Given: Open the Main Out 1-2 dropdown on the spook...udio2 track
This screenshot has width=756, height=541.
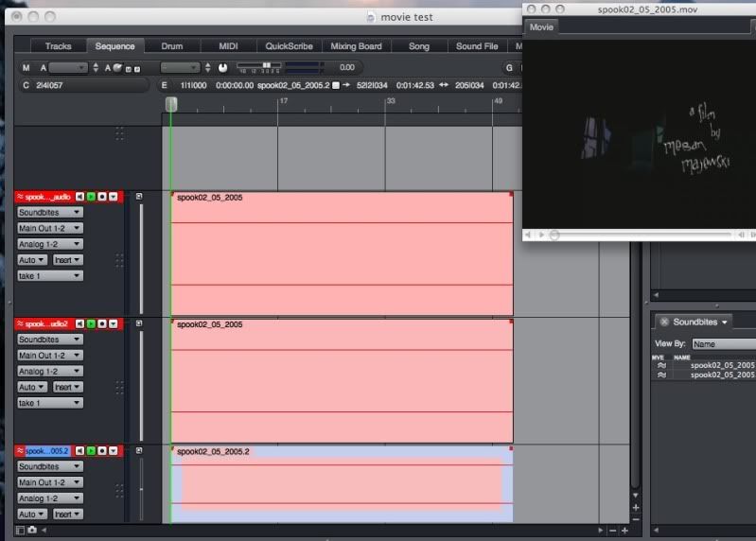Looking at the screenshot, I should [49, 356].
